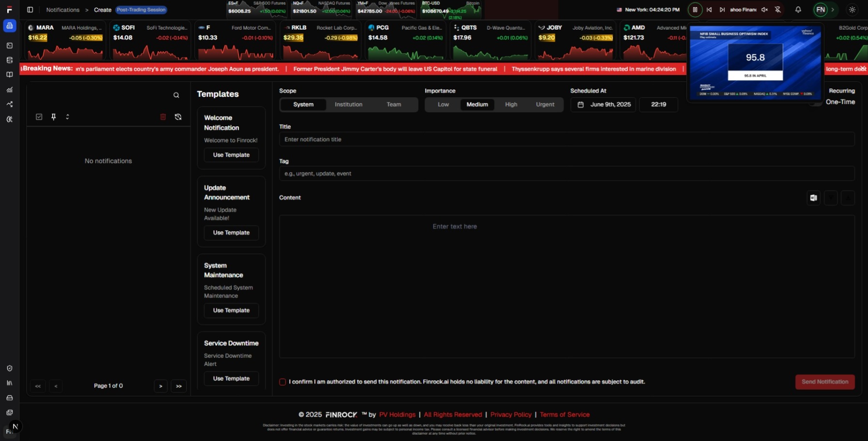Screen dimensions: 868x441
Task: Click the search icon in the notifications list
Action: (x=177, y=95)
